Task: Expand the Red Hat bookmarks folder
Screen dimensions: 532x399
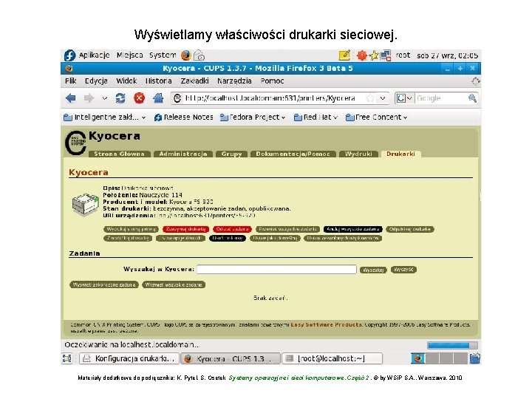Action: tap(316, 117)
